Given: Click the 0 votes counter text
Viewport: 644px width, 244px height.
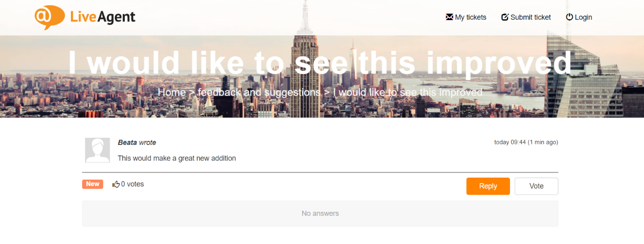Looking at the screenshot, I should [x=132, y=184].
